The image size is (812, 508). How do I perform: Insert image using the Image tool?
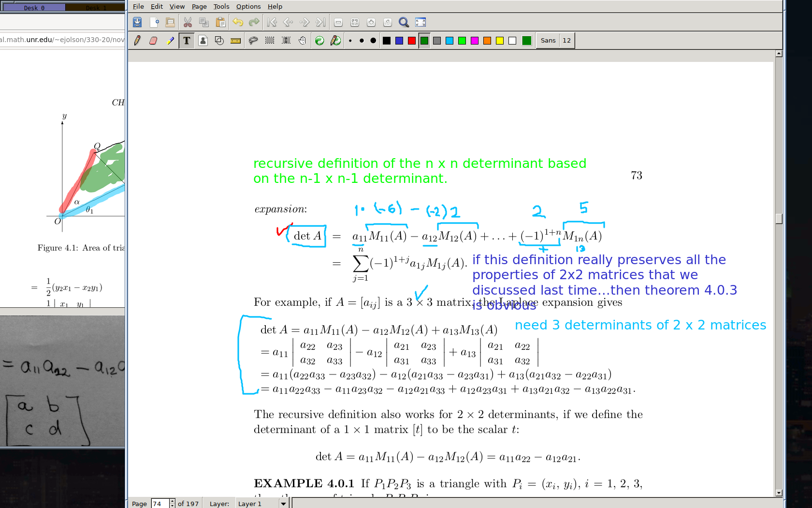coord(203,41)
